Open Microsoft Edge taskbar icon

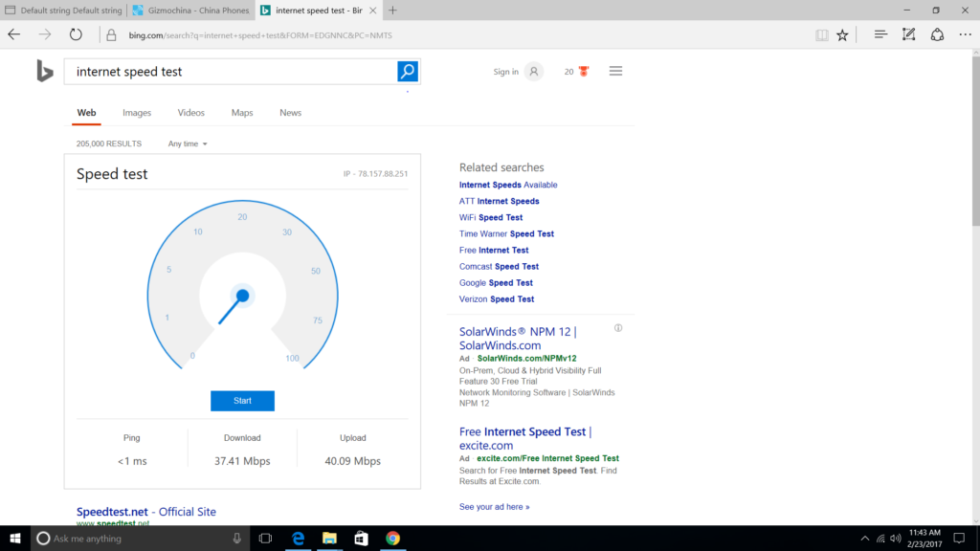[299, 539]
